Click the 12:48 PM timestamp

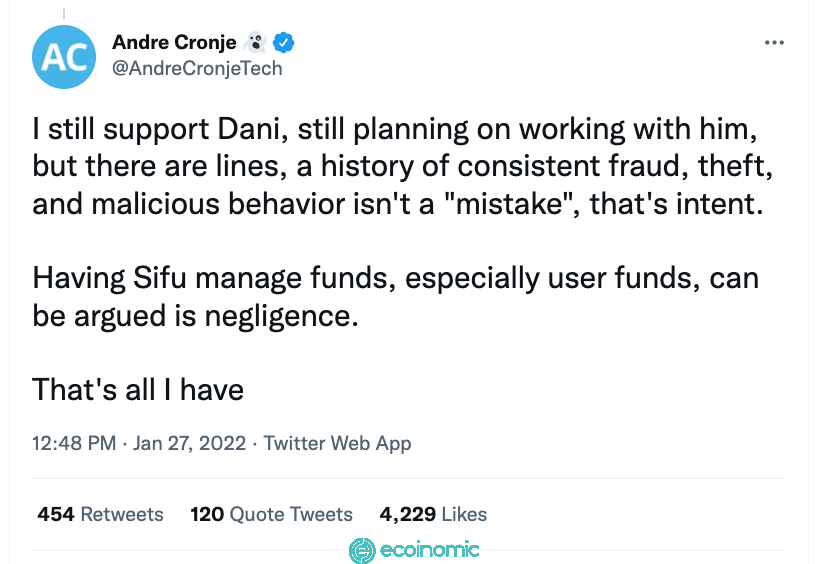(x=74, y=443)
